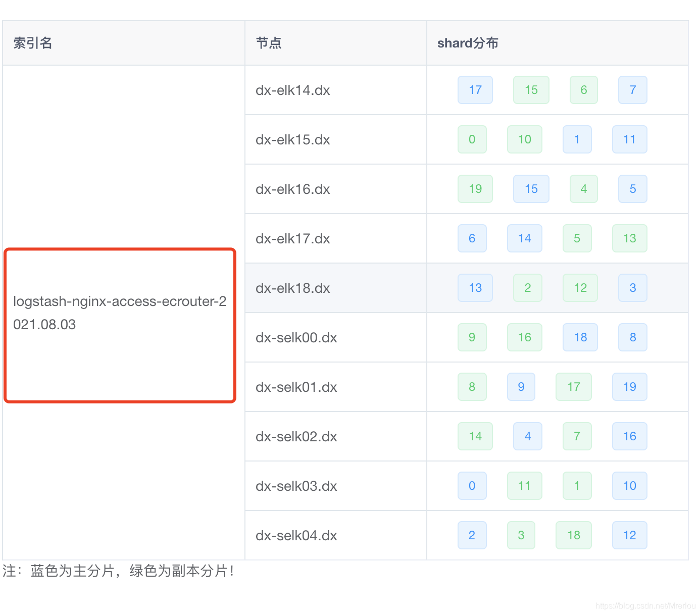Image resolution: width=700 pixels, height=615 pixels.
Task: Click green shard 6 on dx-elk14.dx
Action: pos(584,90)
